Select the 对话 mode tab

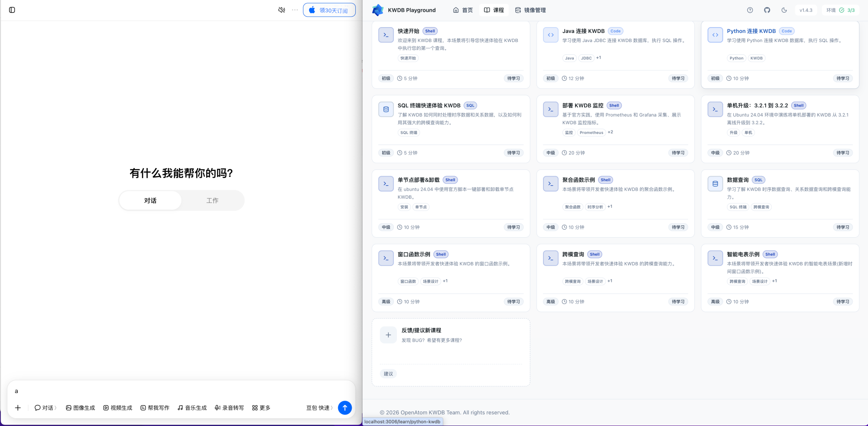click(150, 201)
